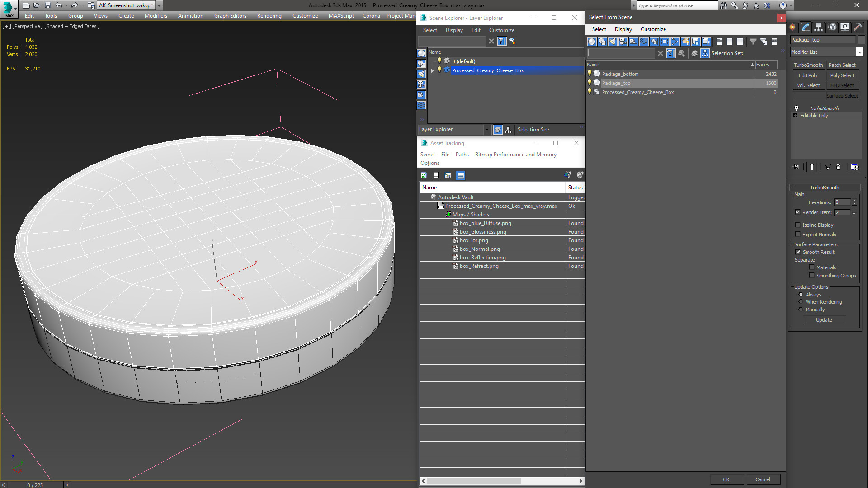Screen dimensions: 868x488
Task: Toggle lightbulb of 0 (default) layer
Action: [439, 61]
